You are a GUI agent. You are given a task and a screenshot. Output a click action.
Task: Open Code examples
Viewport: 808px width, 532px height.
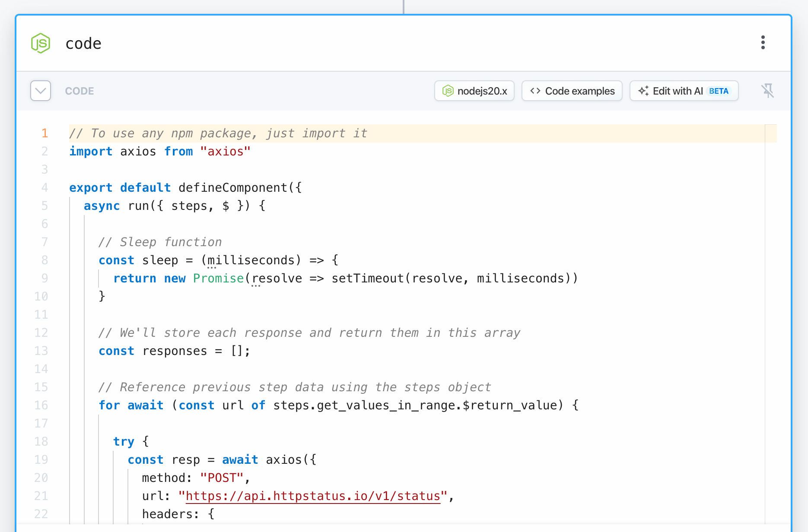pos(572,91)
